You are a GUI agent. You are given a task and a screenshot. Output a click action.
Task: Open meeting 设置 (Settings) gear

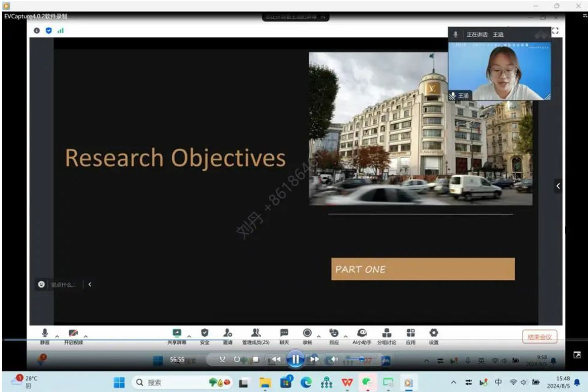pos(433,333)
